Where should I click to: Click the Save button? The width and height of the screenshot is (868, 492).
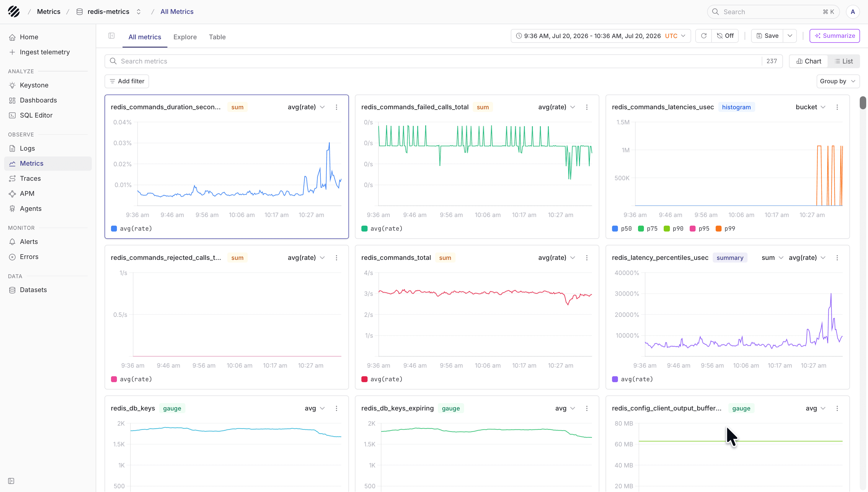pos(767,36)
